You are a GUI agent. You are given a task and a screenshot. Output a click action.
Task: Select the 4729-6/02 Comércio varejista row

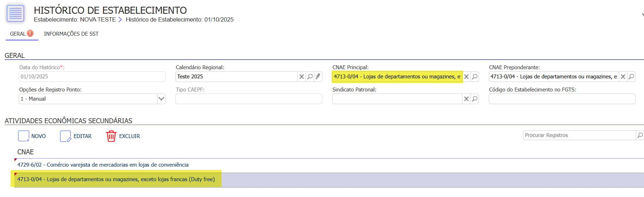103,165
